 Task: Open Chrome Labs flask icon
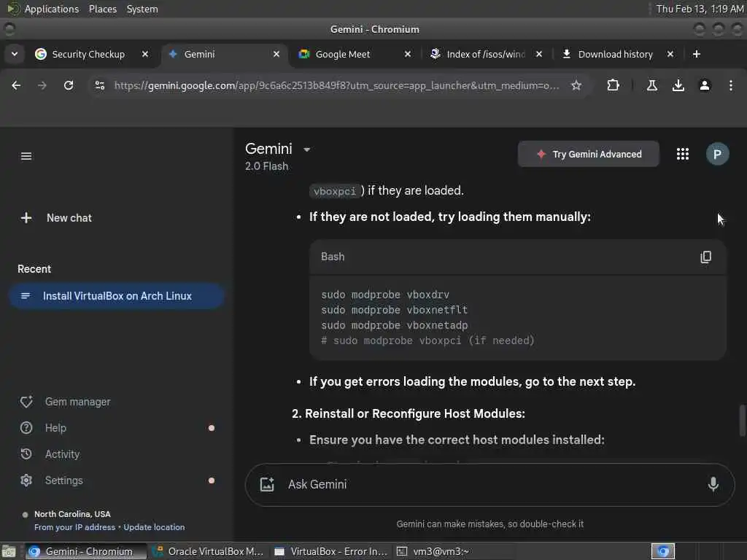(x=651, y=85)
